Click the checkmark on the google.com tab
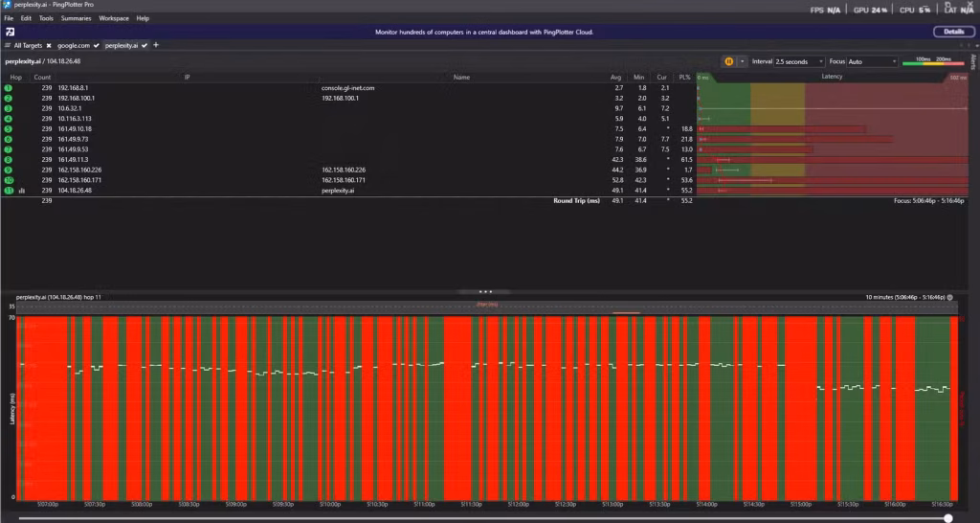Image resolution: width=980 pixels, height=523 pixels. point(97,45)
